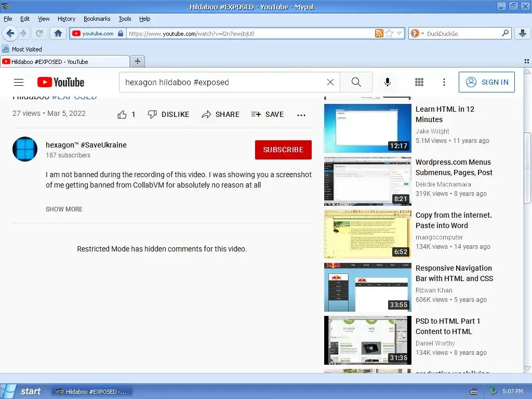This screenshot has width=532, height=399.
Task: Click the RSS feed icon in address bar
Action: point(379,33)
